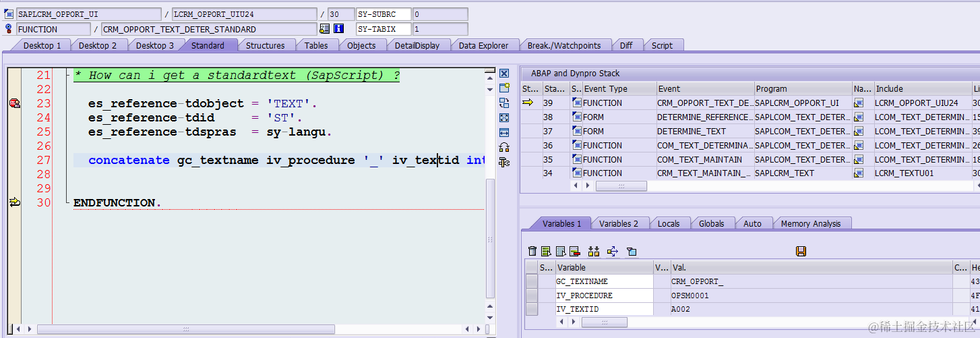Screen dimensions: 980x338
Task: Click the code fold marker beside ENDFUNCTION
Action: (67, 202)
